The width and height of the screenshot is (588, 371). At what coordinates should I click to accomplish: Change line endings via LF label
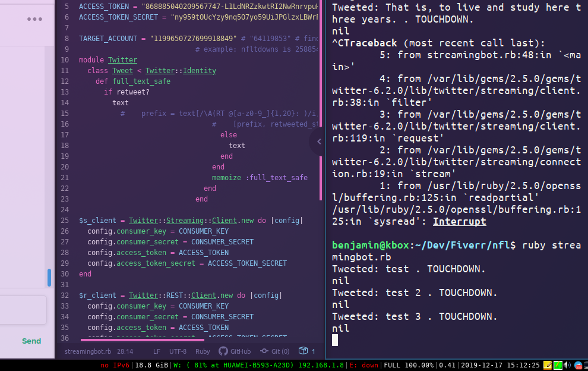click(157, 351)
